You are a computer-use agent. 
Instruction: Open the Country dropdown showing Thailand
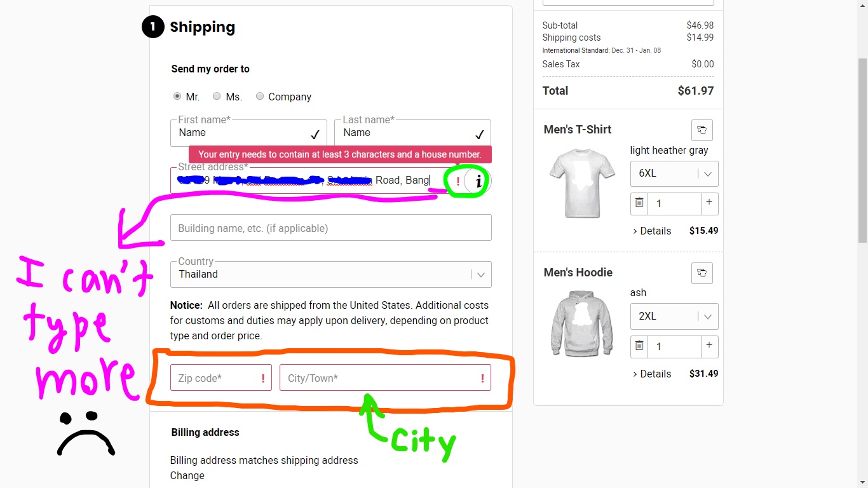pos(330,274)
